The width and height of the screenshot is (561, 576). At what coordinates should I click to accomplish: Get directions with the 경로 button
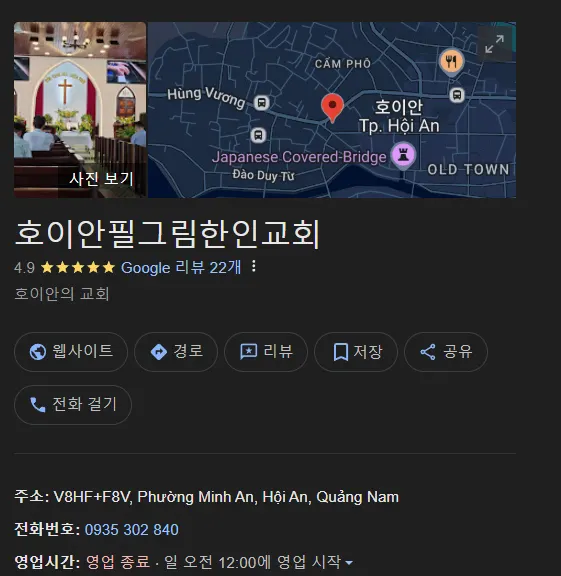(x=176, y=352)
